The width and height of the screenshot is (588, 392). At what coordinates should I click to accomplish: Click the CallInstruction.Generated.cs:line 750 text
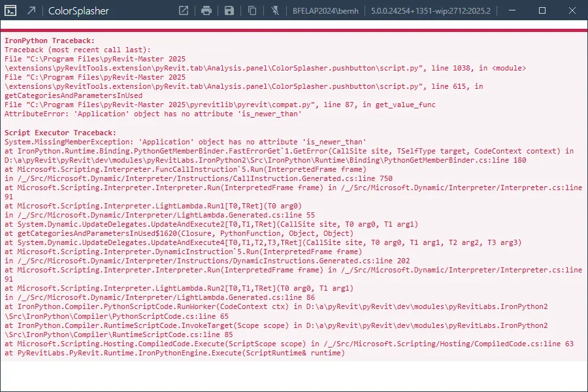tap(313, 178)
